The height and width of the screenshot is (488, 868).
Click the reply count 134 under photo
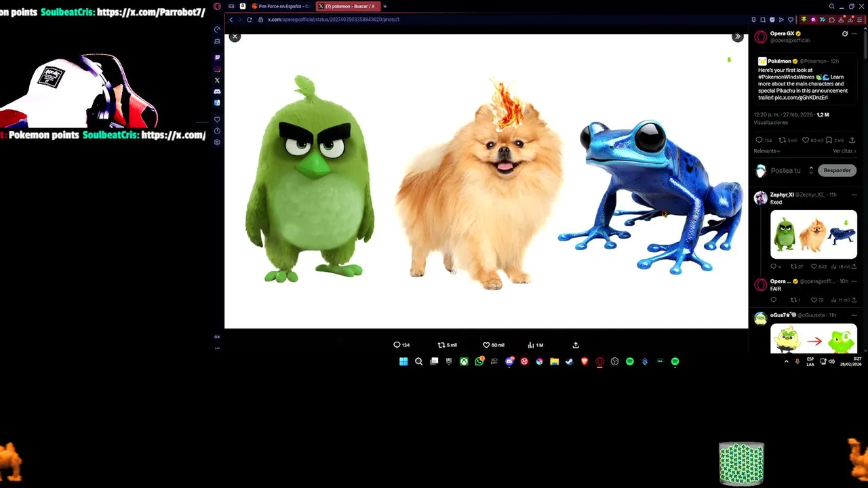(401, 345)
